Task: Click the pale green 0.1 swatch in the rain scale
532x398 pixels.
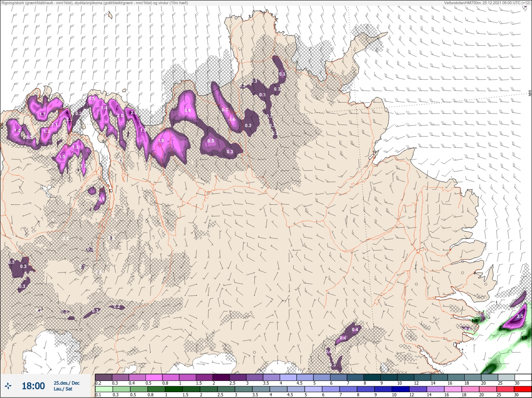Action: pyautogui.click(x=104, y=389)
